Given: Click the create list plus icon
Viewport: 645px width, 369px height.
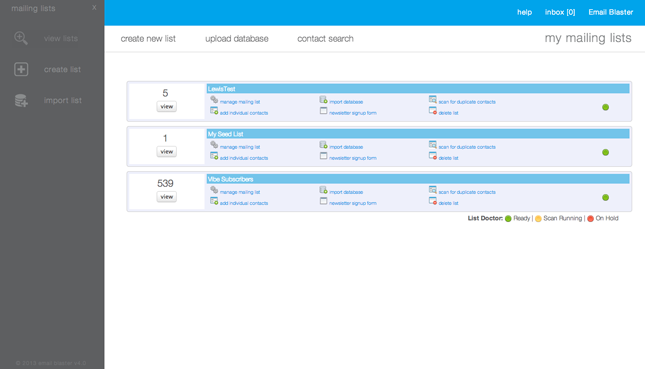Looking at the screenshot, I should (21, 69).
